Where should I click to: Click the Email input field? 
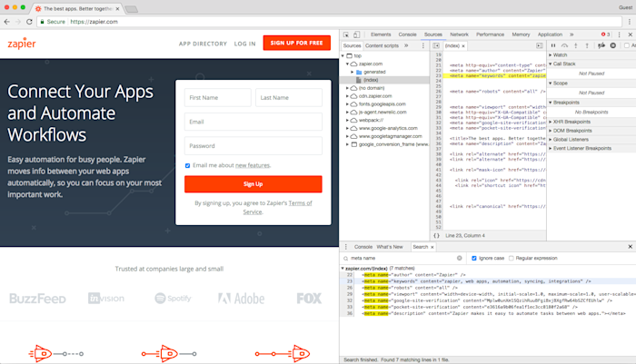(x=253, y=122)
